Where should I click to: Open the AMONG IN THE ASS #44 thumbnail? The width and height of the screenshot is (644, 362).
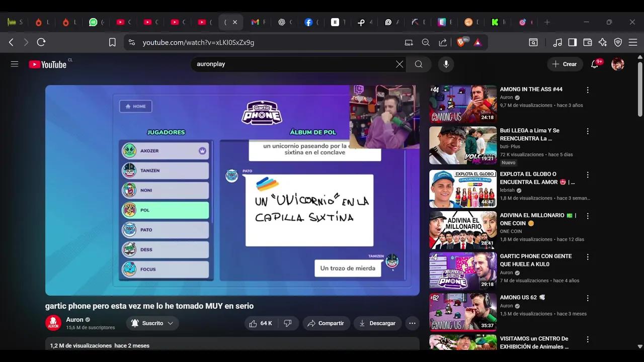click(463, 104)
